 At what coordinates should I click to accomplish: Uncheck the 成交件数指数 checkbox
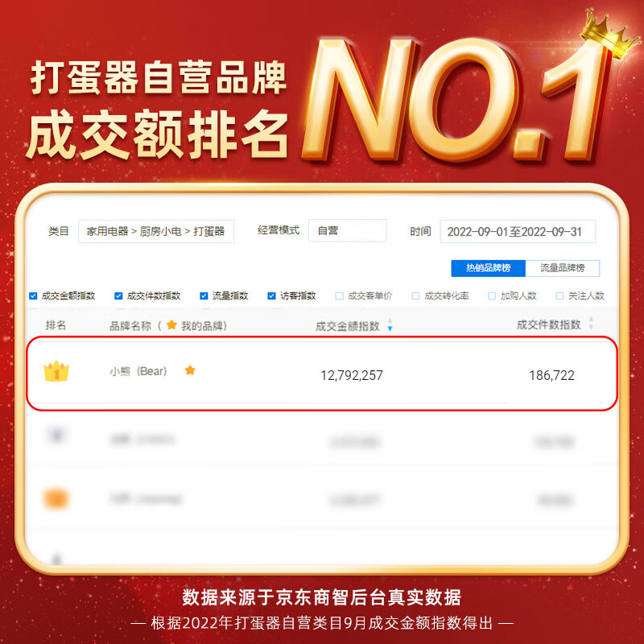pos(118,295)
